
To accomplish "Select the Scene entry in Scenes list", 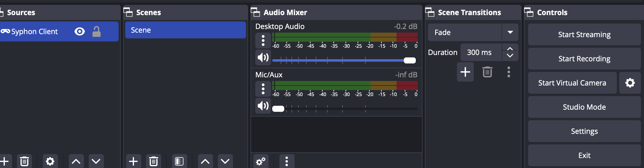I will (185, 30).
